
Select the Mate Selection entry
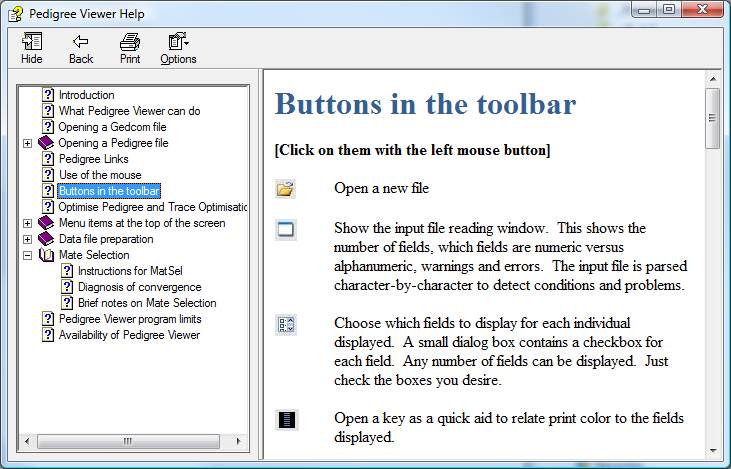pyautogui.click(x=94, y=255)
